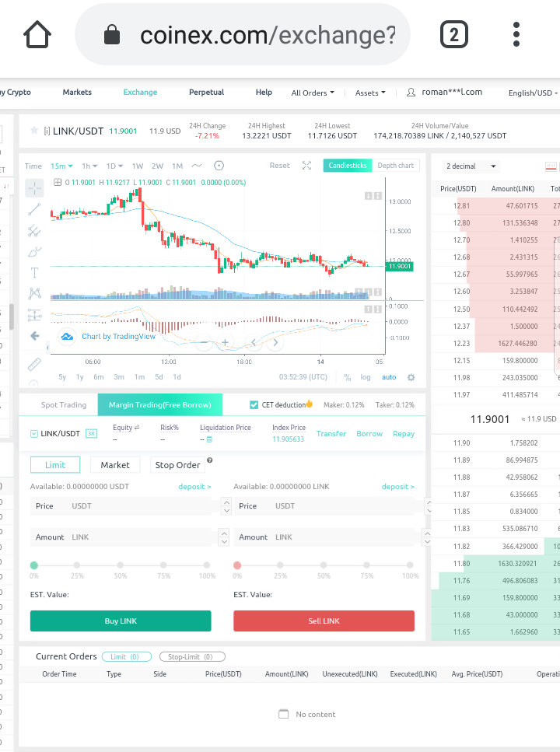The height and width of the screenshot is (752, 560).
Task: Show Stop-Limit (0) current orders
Action: pos(192,657)
